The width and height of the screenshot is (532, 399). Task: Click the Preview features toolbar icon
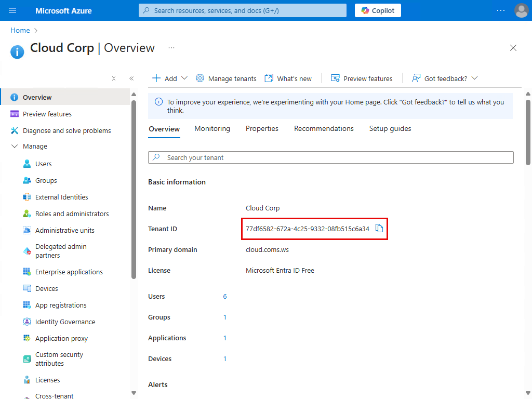[335, 78]
